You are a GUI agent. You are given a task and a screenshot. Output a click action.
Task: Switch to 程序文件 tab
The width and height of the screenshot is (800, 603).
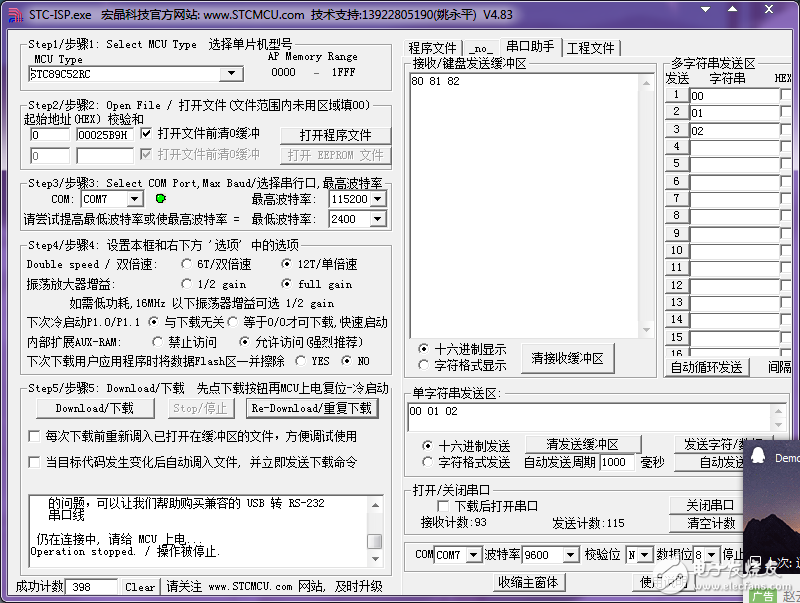(x=433, y=48)
